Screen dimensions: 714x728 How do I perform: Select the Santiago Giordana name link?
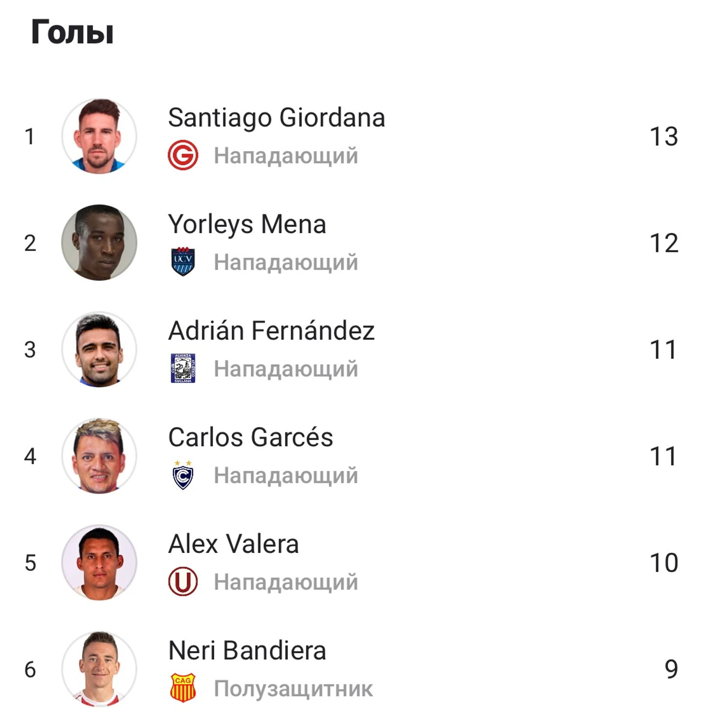click(276, 118)
